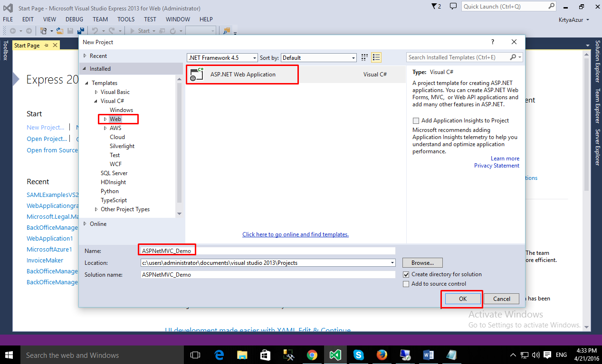
Task: Open Microsoft Edge from the taskbar
Action: coord(219,355)
